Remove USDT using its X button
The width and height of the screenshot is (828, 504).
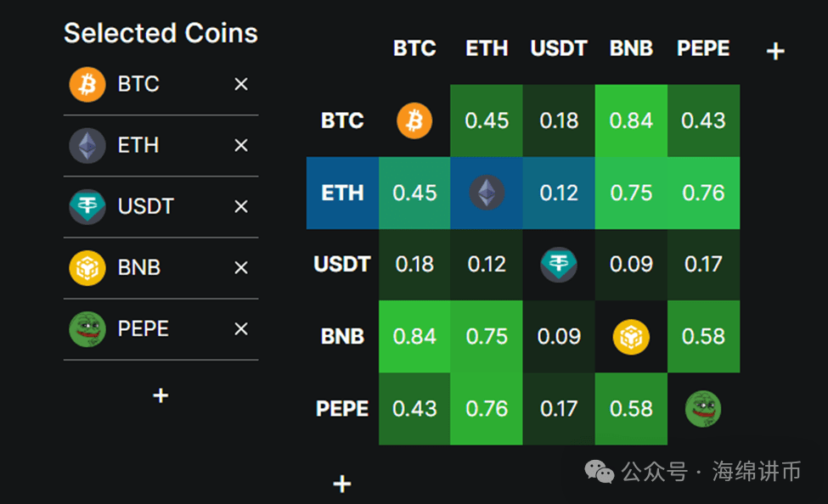pyautogui.click(x=241, y=207)
